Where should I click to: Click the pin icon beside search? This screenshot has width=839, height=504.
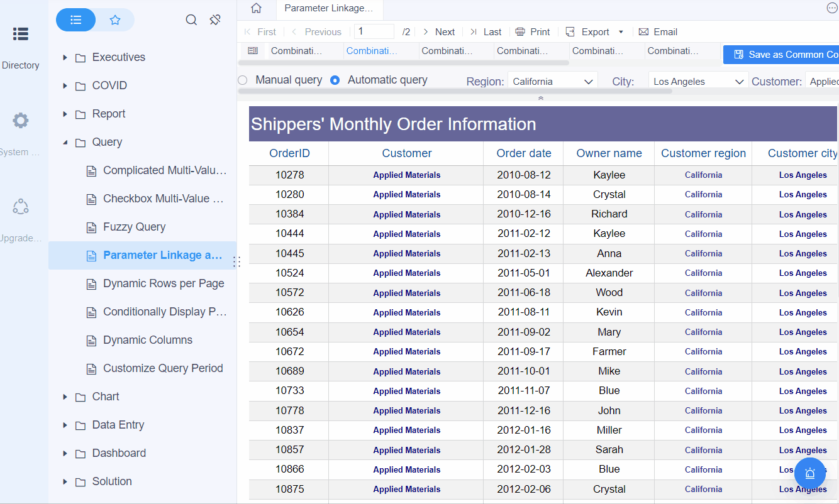[215, 20]
